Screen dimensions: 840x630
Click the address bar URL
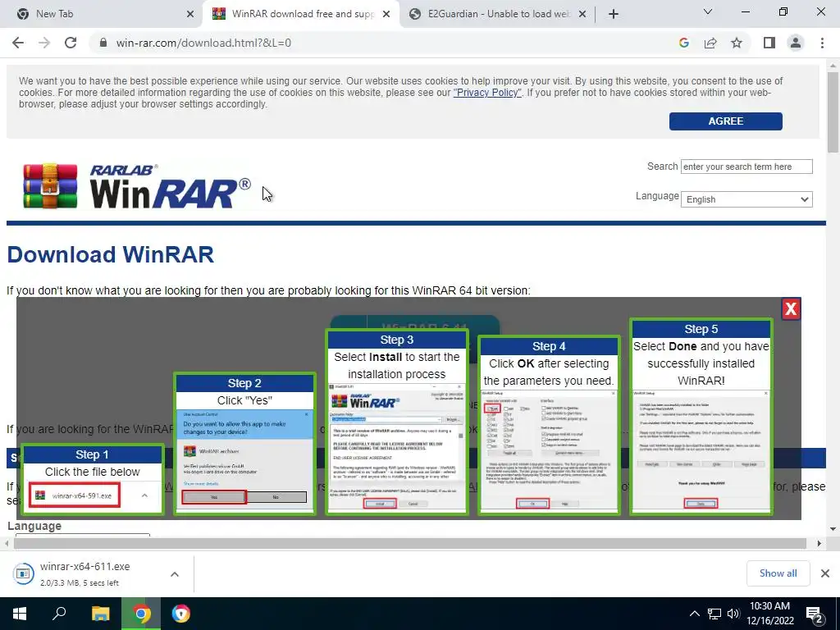click(203, 43)
